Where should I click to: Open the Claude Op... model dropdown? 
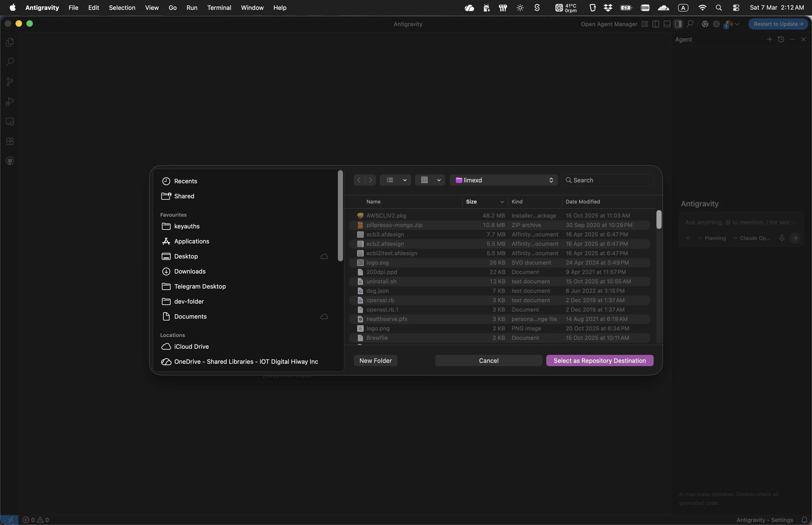751,238
